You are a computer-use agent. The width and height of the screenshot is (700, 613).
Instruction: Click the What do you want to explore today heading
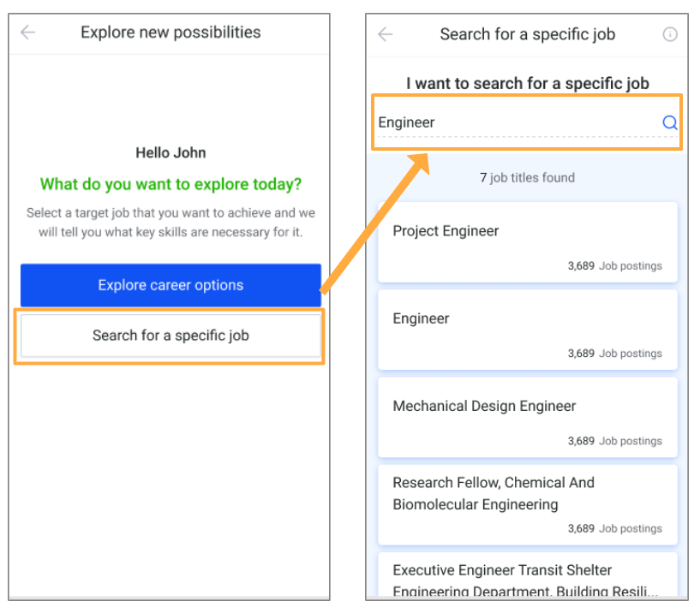(171, 184)
